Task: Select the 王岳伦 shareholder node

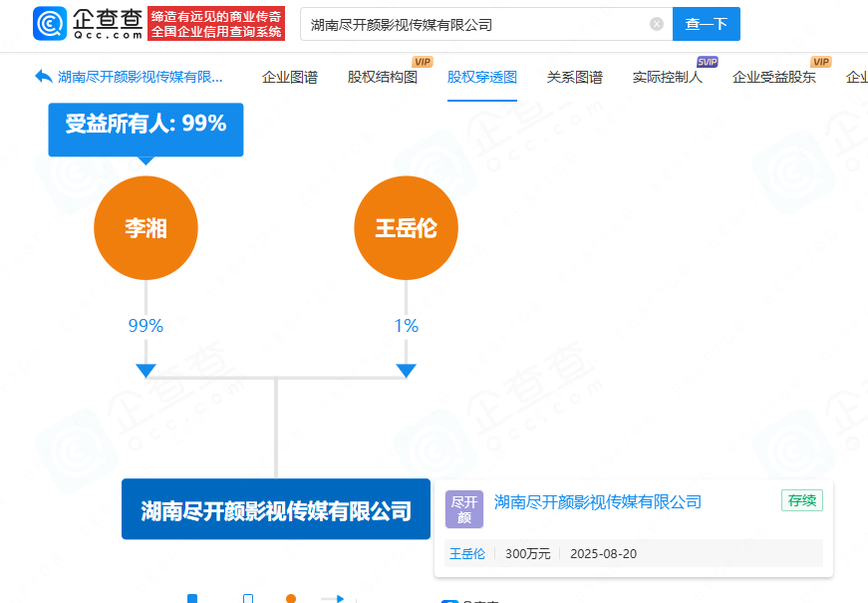Action: pos(406,227)
